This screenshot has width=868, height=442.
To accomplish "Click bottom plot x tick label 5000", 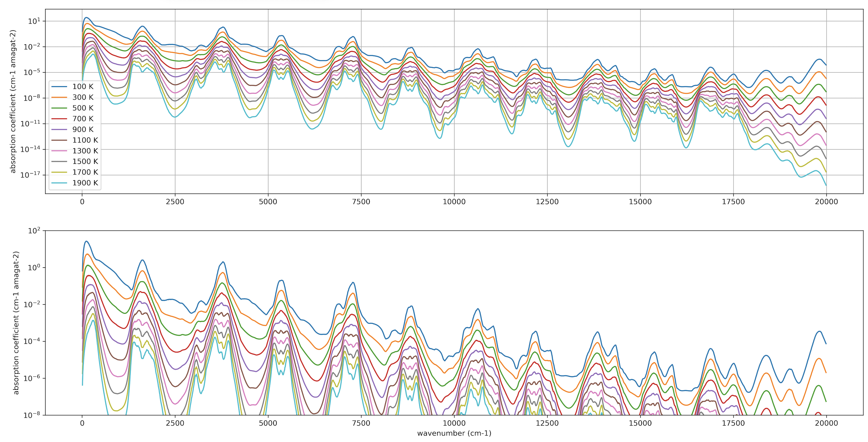I will coord(268,423).
